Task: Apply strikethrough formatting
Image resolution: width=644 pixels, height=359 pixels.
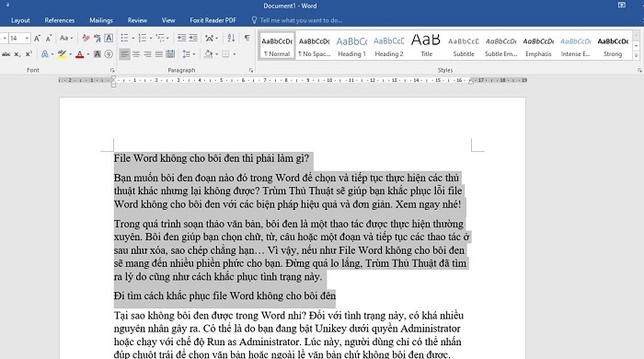Action: tap(6, 53)
